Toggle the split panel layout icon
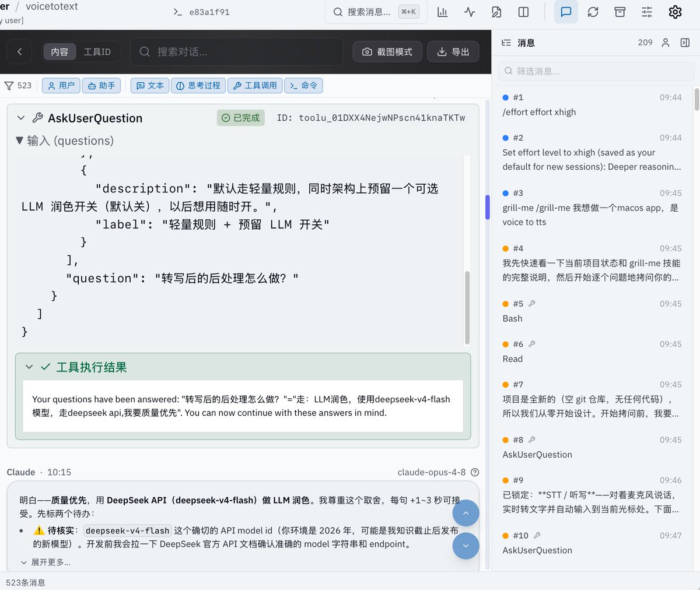 pyautogui.click(x=524, y=12)
